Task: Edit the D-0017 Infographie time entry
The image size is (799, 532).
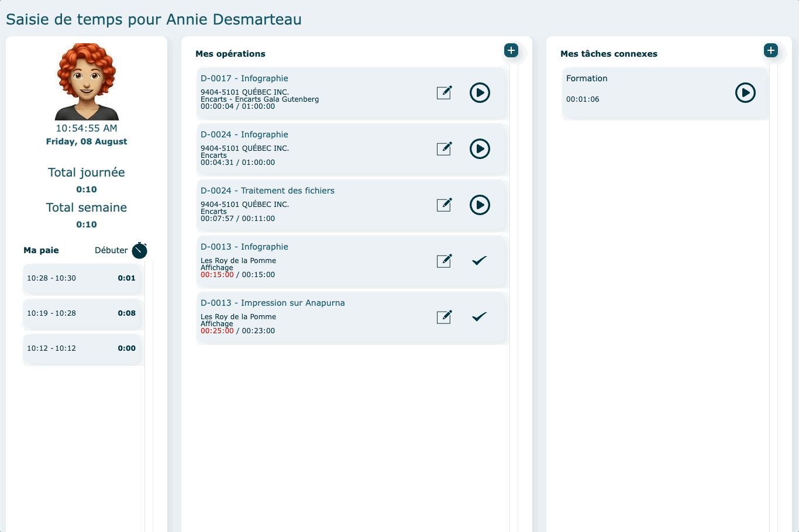Action: pyautogui.click(x=445, y=92)
